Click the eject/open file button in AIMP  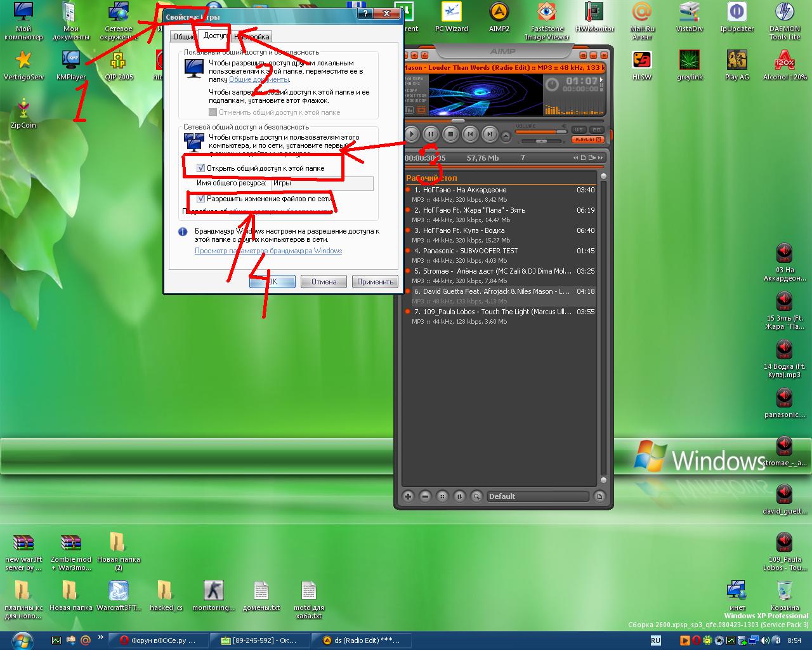click(506, 136)
